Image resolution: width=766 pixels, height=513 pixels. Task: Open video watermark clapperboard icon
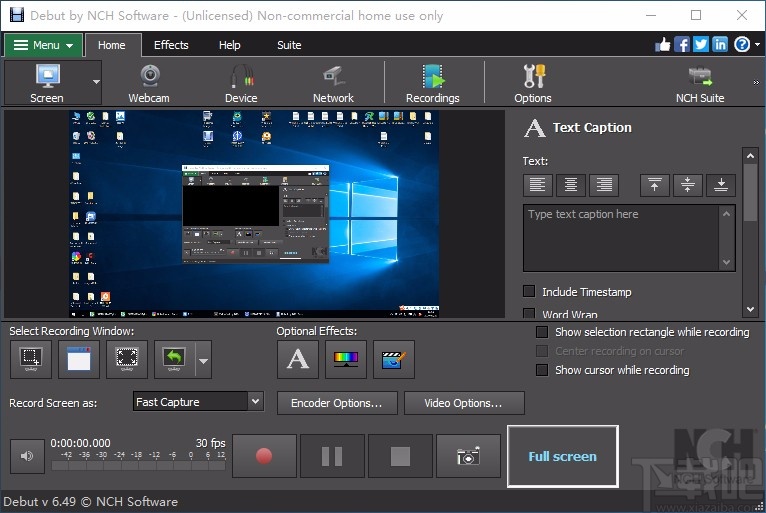coord(394,360)
